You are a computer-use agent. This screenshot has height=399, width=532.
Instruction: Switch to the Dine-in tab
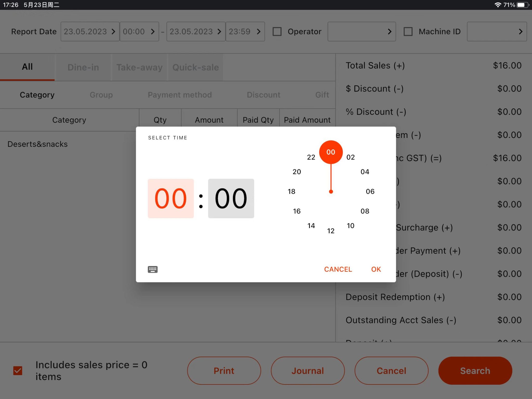(x=83, y=67)
